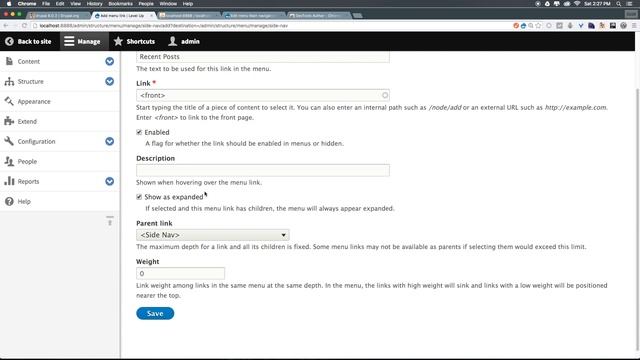
Task: Open Spotlight search in the menu bar
Action: pos(619,4)
